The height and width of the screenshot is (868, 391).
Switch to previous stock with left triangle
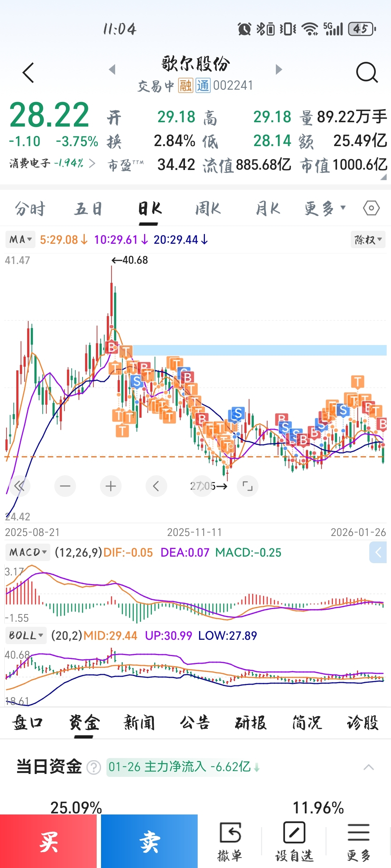[x=112, y=69]
